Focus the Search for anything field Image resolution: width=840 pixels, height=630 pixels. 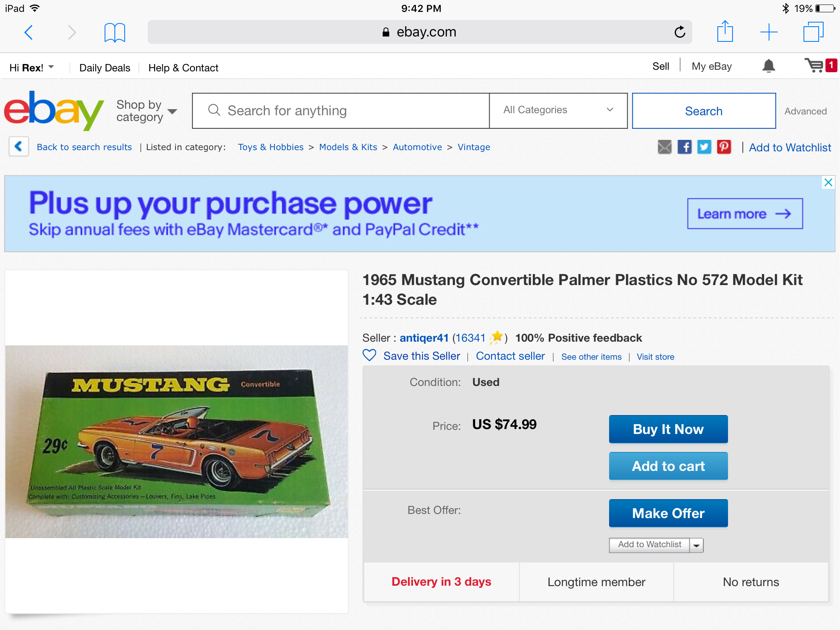tap(341, 111)
